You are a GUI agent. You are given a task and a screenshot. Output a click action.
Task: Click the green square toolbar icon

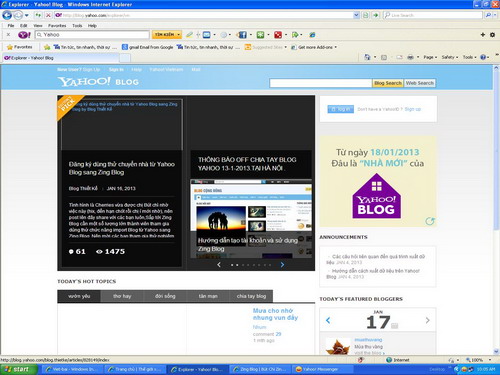coord(260,35)
